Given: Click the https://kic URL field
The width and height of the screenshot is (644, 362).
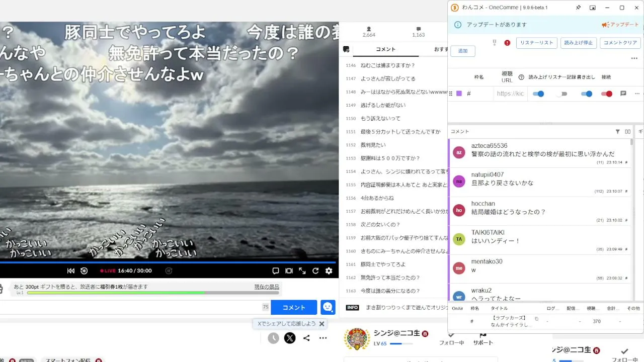Looking at the screenshot, I should coord(511,94).
